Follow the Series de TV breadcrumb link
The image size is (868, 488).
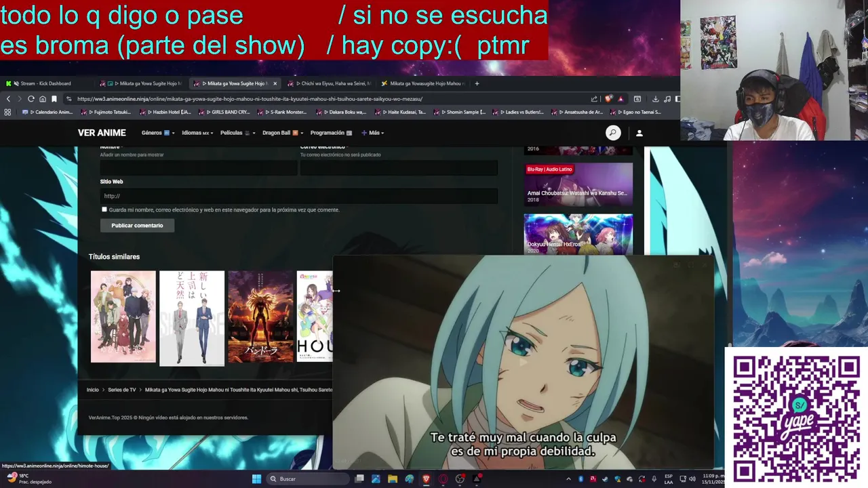click(122, 390)
